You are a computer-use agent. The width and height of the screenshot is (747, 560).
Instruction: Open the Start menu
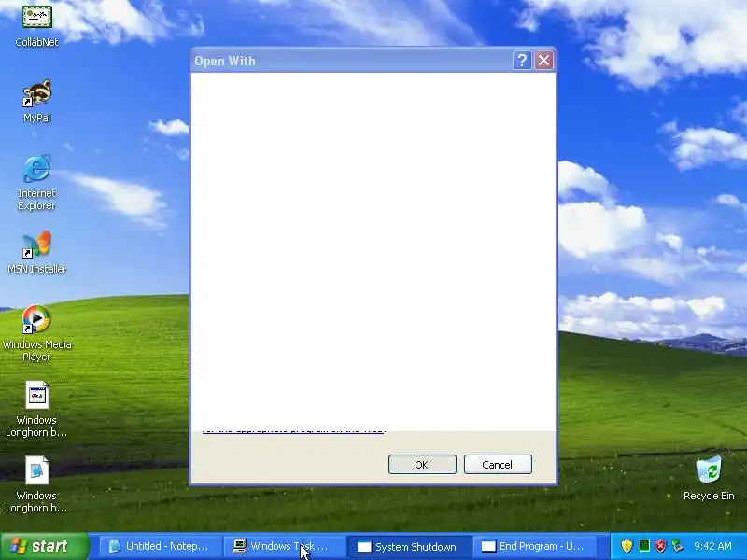[x=44, y=546]
